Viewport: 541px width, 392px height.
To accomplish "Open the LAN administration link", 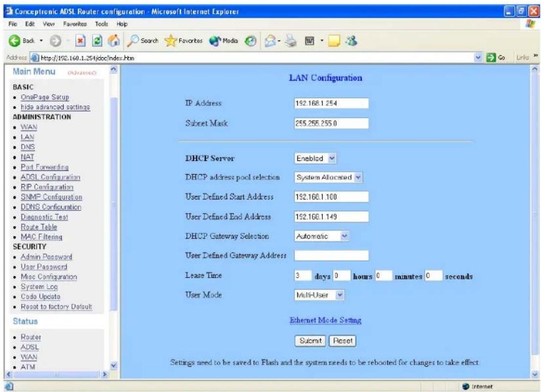I will point(27,138).
